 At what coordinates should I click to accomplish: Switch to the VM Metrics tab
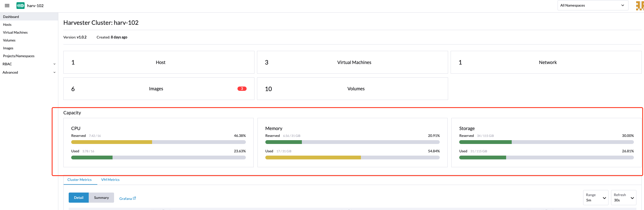tap(110, 180)
